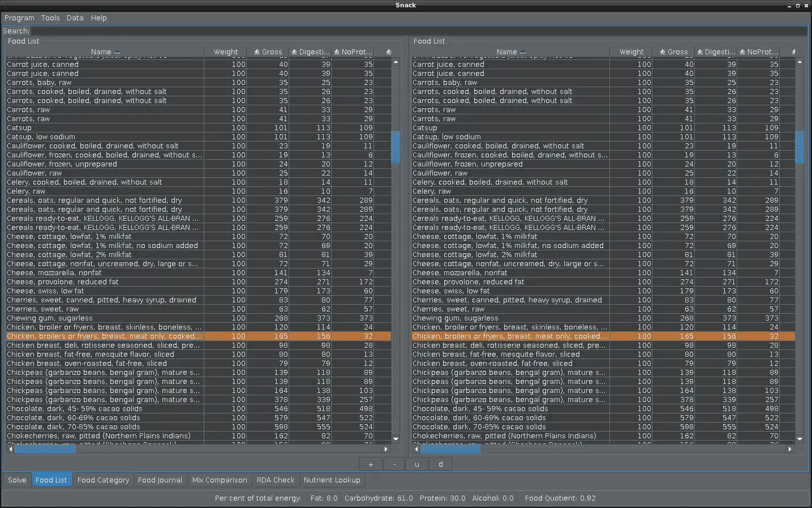Image resolution: width=812 pixels, height=508 pixels.
Task: Go to the Nutrient Lookup tab
Action: [332, 480]
